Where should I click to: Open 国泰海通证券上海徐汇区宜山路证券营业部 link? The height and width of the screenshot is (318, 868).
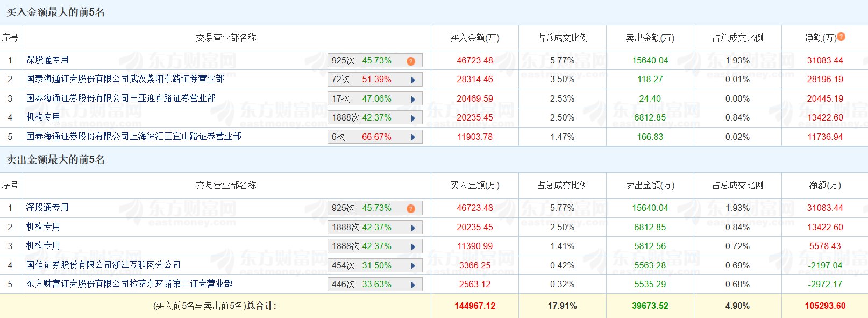pyautogui.click(x=133, y=136)
